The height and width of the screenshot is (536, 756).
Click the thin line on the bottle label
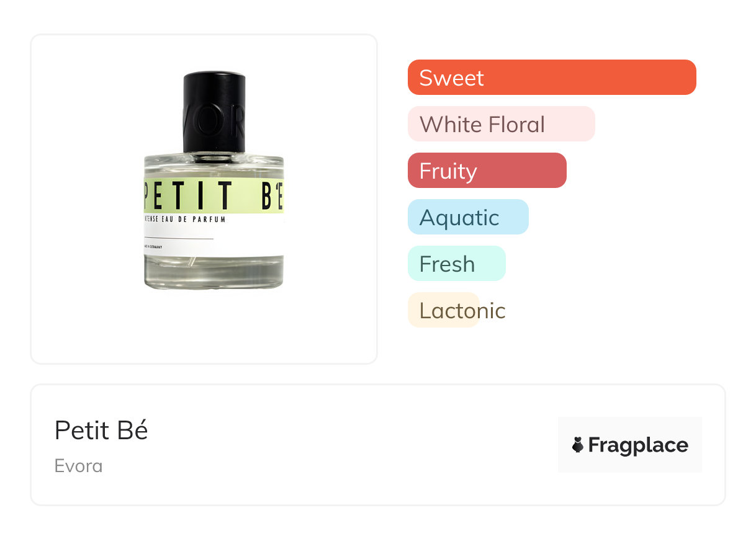click(179, 238)
